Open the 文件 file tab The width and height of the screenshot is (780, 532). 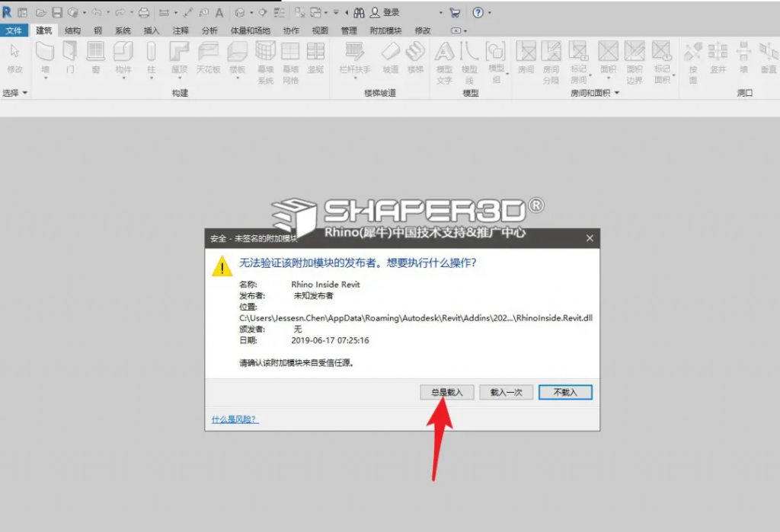tap(14, 30)
